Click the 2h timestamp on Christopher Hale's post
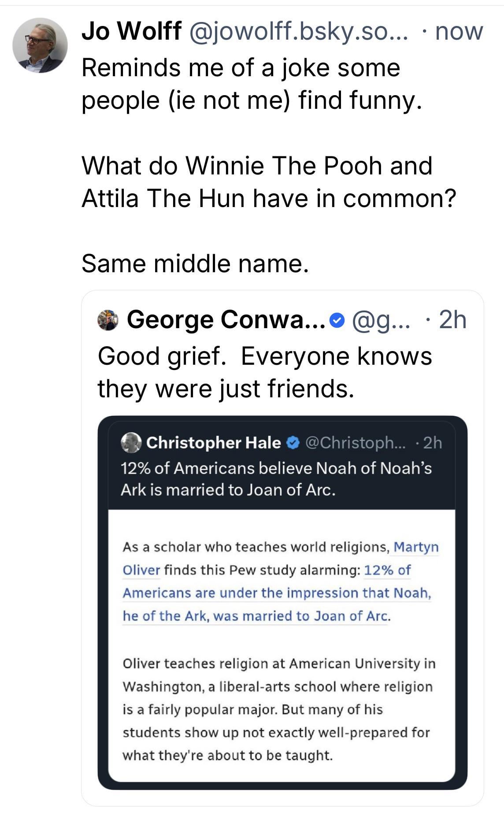504x814 pixels. click(432, 443)
